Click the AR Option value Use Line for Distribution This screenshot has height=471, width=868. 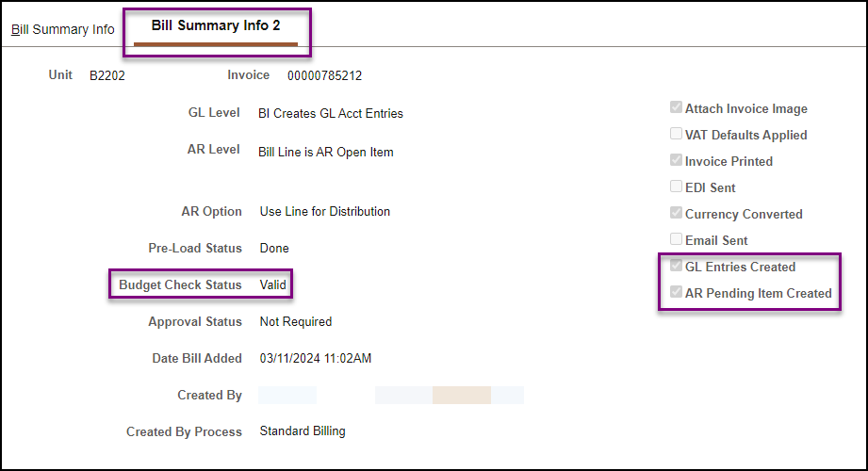pyautogui.click(x=324, y=212)
